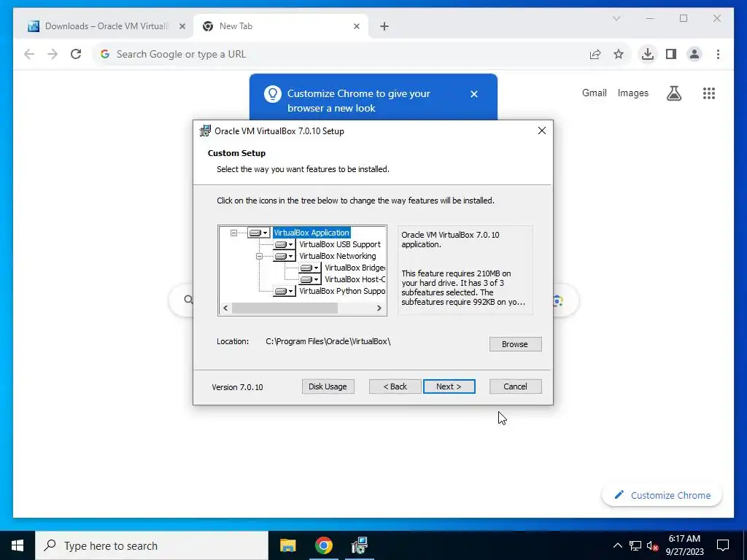
Task: Bookmark this tab with the star icon
Action: (x=619, y=54)
